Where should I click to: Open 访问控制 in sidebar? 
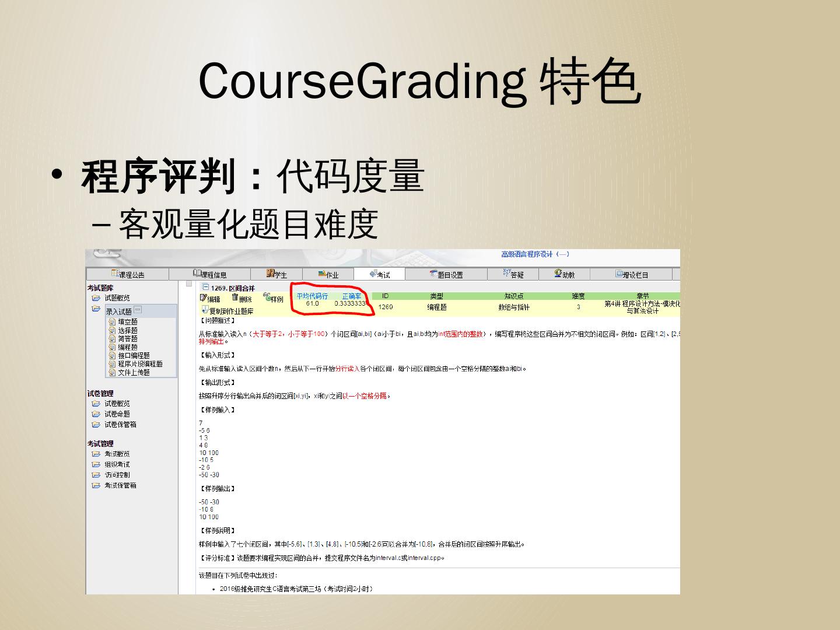coord(117,475)
